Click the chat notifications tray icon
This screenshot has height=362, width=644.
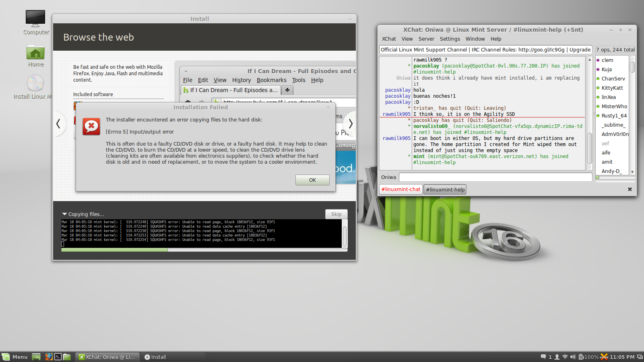click(x=543, y=357)
